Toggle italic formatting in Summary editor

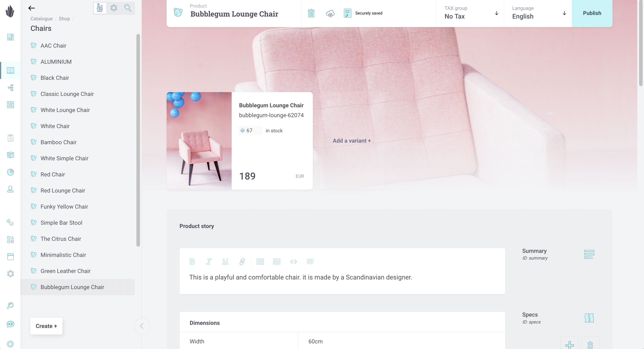[x=208, y=262]
